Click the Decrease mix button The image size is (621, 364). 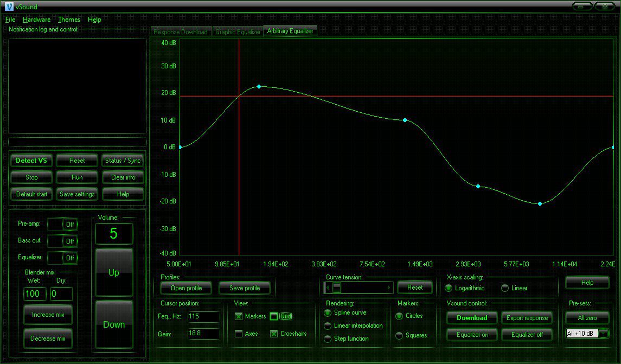click(48, 339)
